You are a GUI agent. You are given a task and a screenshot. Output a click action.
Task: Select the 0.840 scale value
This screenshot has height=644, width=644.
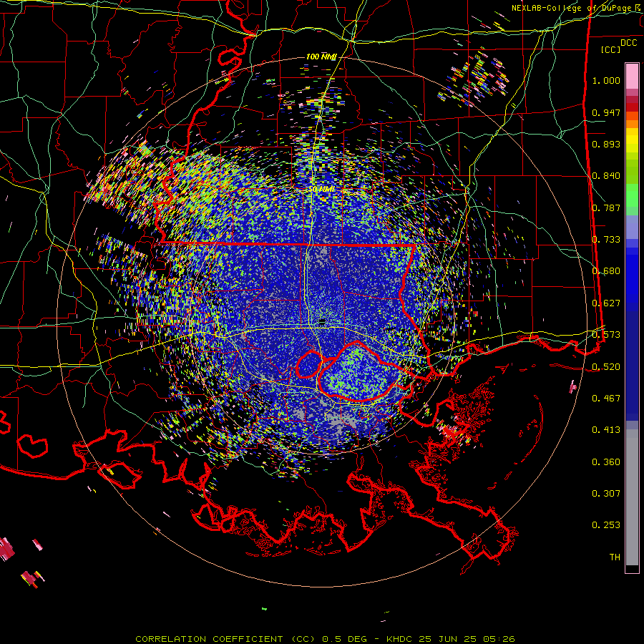[606, 176]
